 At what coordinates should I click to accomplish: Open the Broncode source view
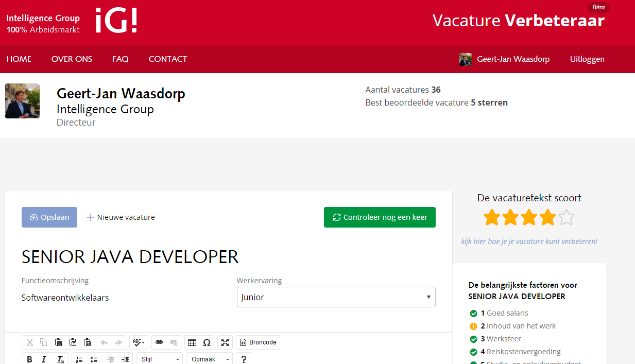tap(258, 342)
